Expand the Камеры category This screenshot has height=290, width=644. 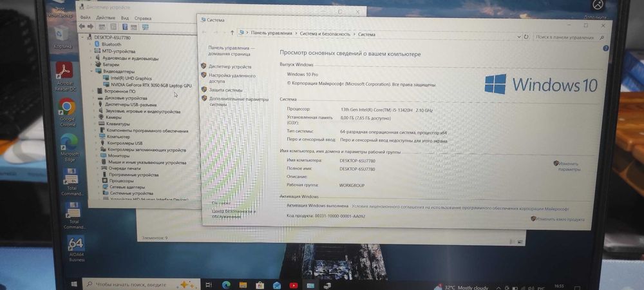(x=96, y=117)
